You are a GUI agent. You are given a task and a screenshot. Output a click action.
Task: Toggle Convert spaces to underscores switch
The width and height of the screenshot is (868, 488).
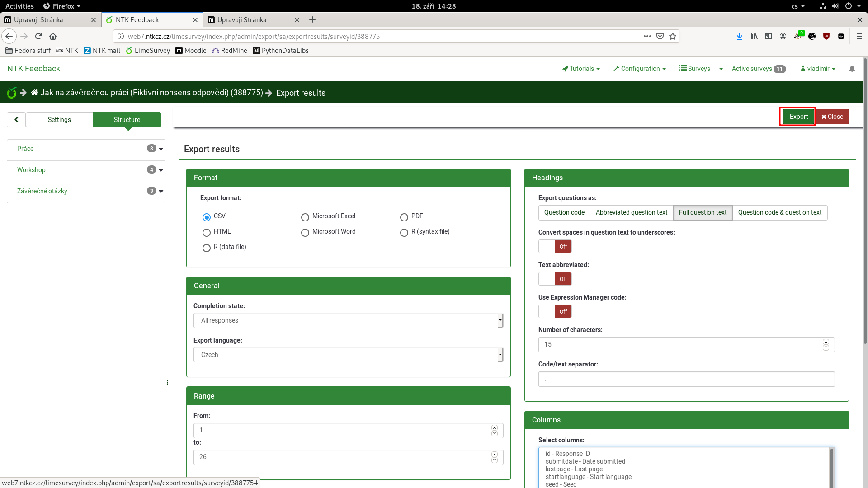[x=555, y=246]
